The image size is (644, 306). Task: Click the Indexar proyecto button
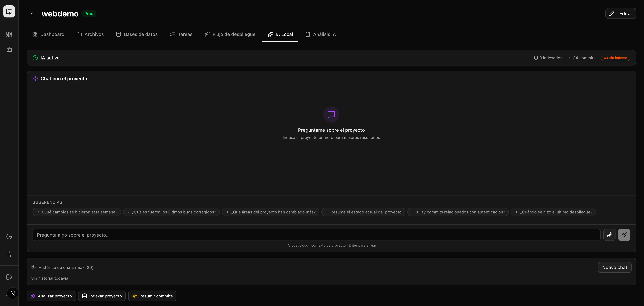tap(102, 296)
